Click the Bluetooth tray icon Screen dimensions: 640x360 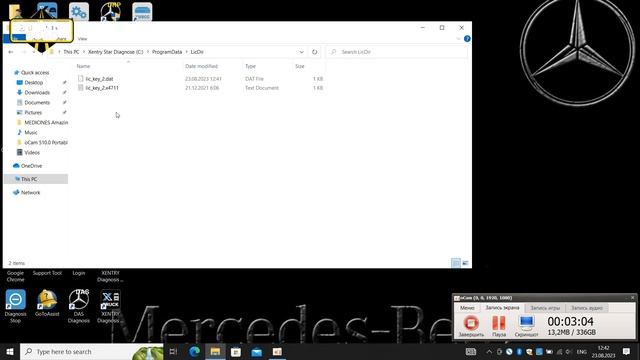pyautogui.click(x=519, y=351)
